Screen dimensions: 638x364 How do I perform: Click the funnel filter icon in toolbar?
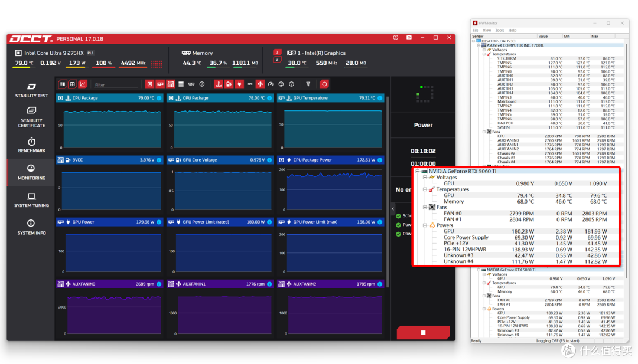[x=308, y=84]
